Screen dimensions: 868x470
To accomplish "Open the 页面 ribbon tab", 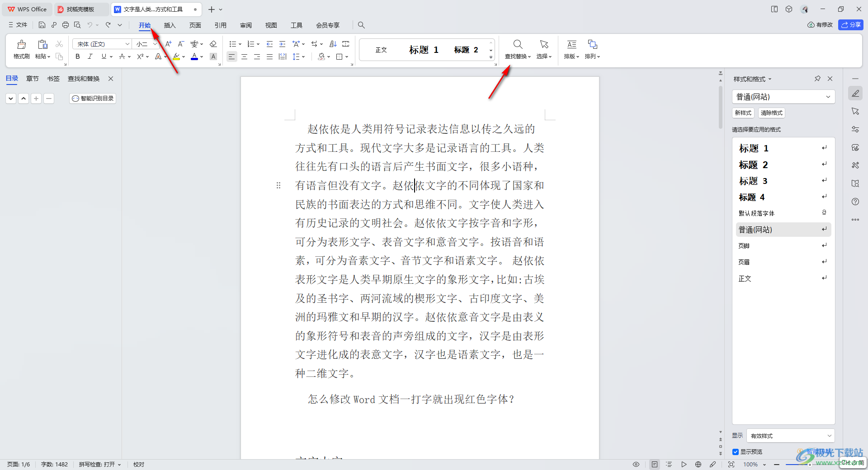I will coord(195,25).
